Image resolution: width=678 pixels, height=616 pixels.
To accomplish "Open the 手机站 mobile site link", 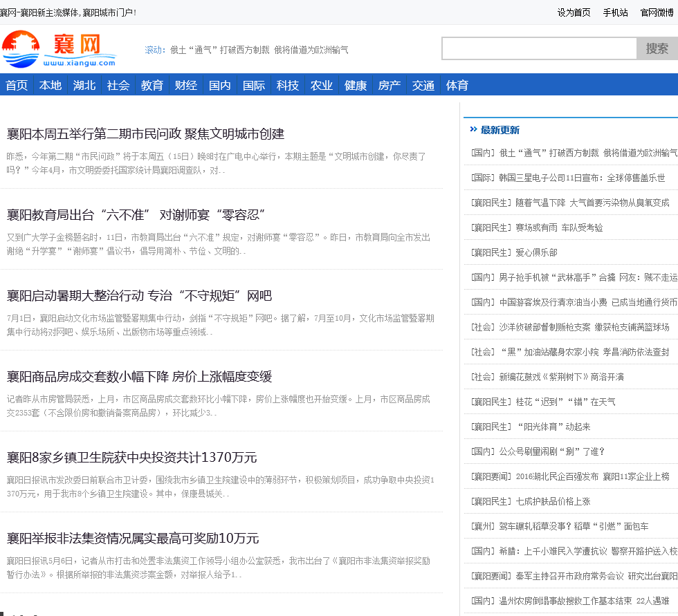I will point(615,12).
